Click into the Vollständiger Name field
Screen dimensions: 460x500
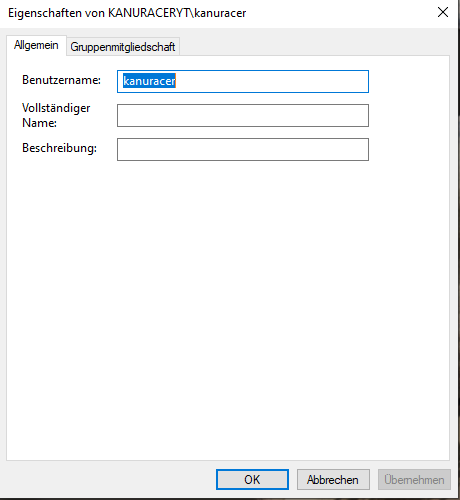[243, 115]
